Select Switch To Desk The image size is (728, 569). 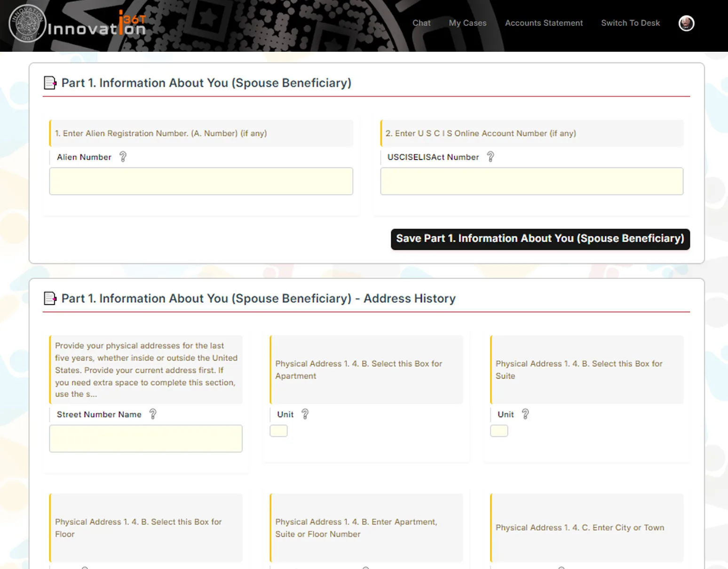630,23
